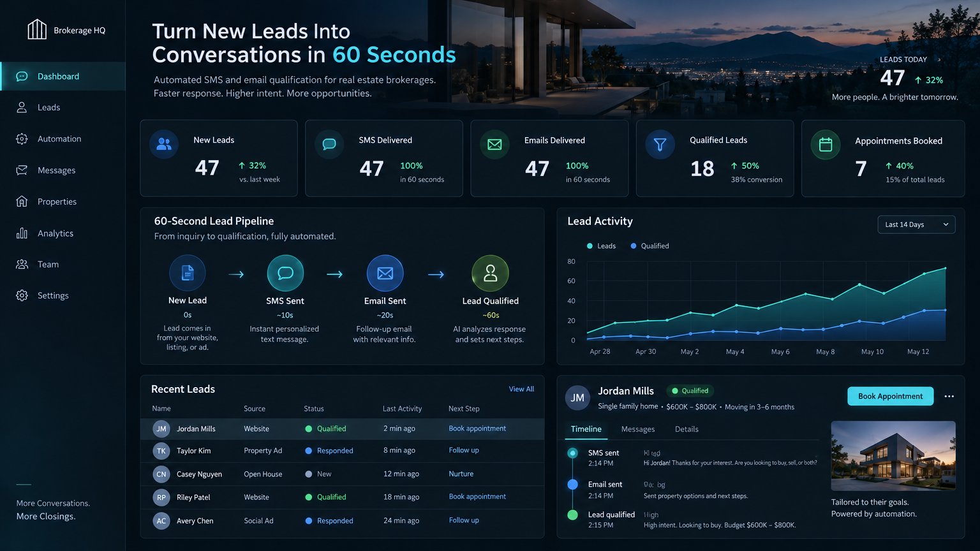
Task: Click Follow up link for Taylor Kim
Action: click(464, 450)
